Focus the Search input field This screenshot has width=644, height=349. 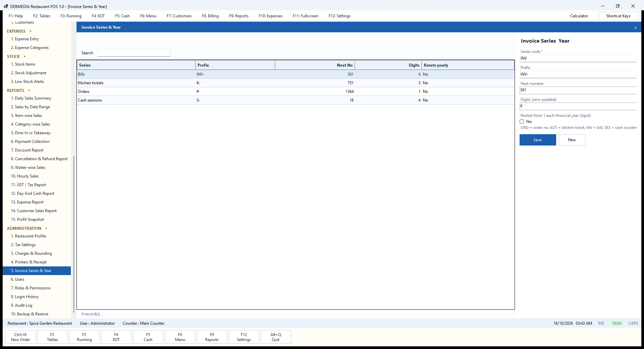(x=133, y=53)
